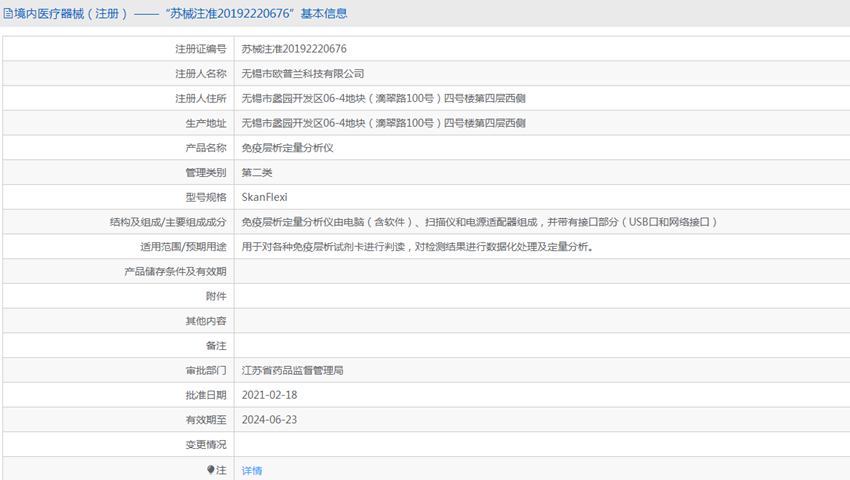The image size is (850, 480).
Task: Click the 产品名称 label
Action: coord(205,148)
